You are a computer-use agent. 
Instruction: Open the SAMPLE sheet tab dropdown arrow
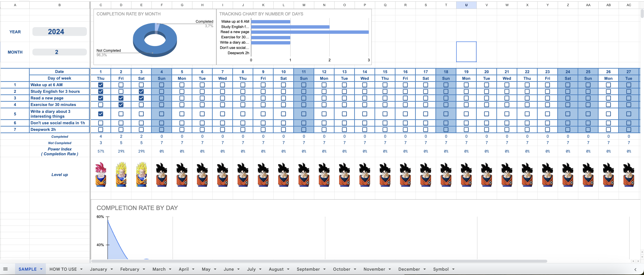click(41, 269)
